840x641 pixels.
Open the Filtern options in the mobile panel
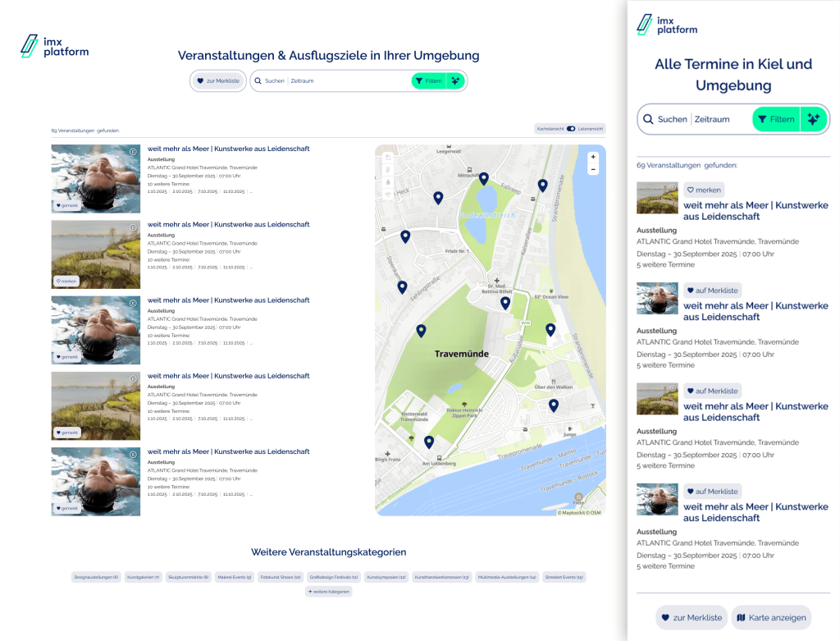(776, 119)
